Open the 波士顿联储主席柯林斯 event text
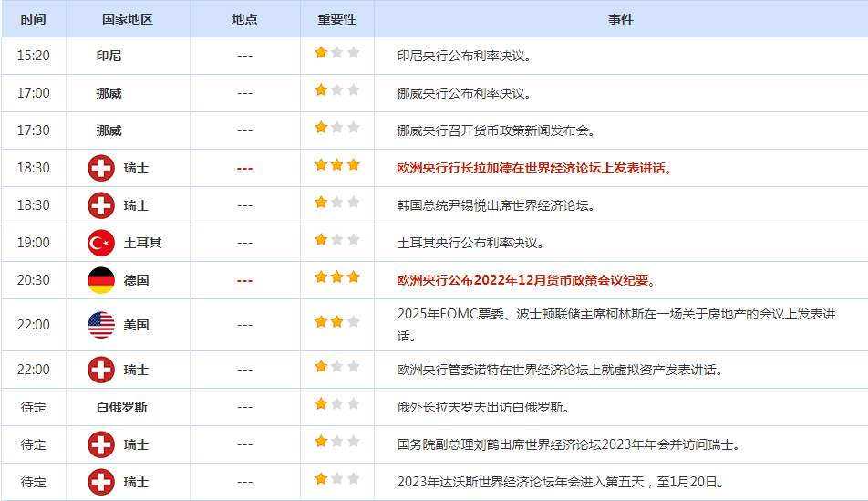Viewport: 868px width, 501px height. 616,325
